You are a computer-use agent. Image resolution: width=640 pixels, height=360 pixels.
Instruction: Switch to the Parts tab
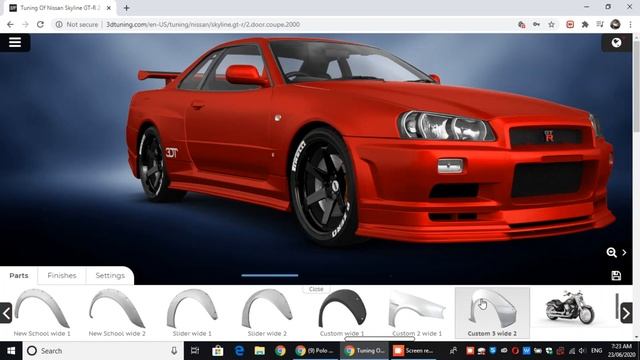(x=19, y=276)
